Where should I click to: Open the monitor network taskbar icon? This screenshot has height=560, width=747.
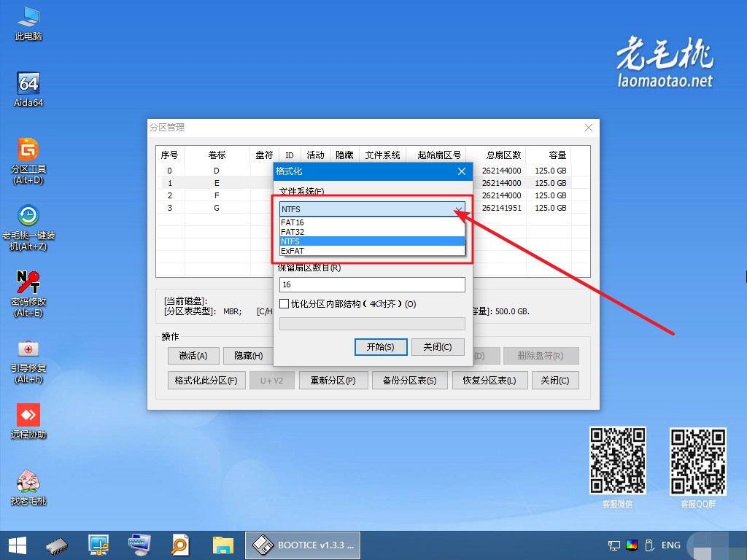click(98, 545)
